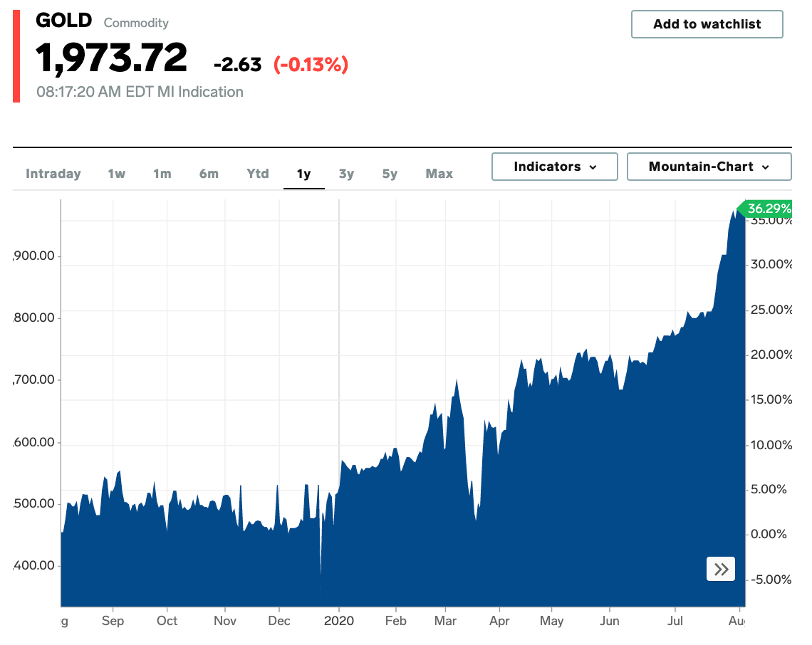This screenshot has height=645, width=812.
Task: Click the 1,973.72 price value
Action: pyautogui.click(x=111, y=58)
